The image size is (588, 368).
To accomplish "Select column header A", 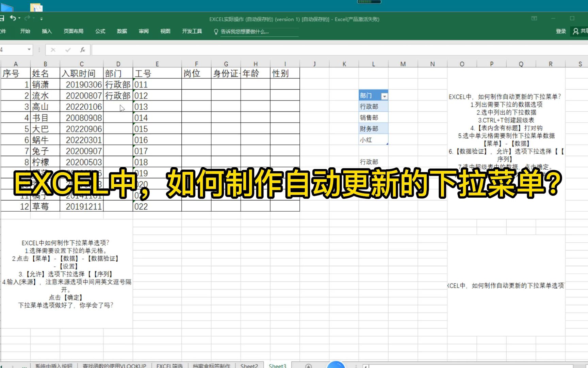I will coord(16,64).
